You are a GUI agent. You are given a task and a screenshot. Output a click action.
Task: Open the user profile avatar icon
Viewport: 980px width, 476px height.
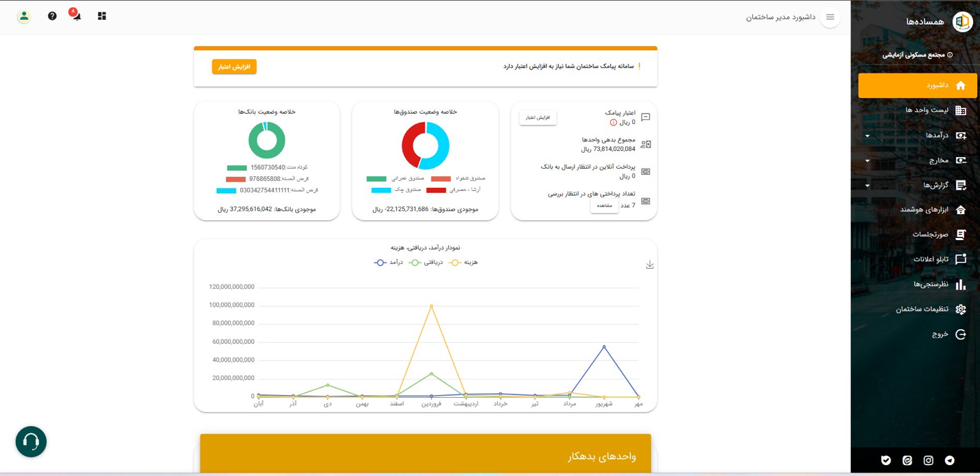pyautogui.click(x=24, y=16)
